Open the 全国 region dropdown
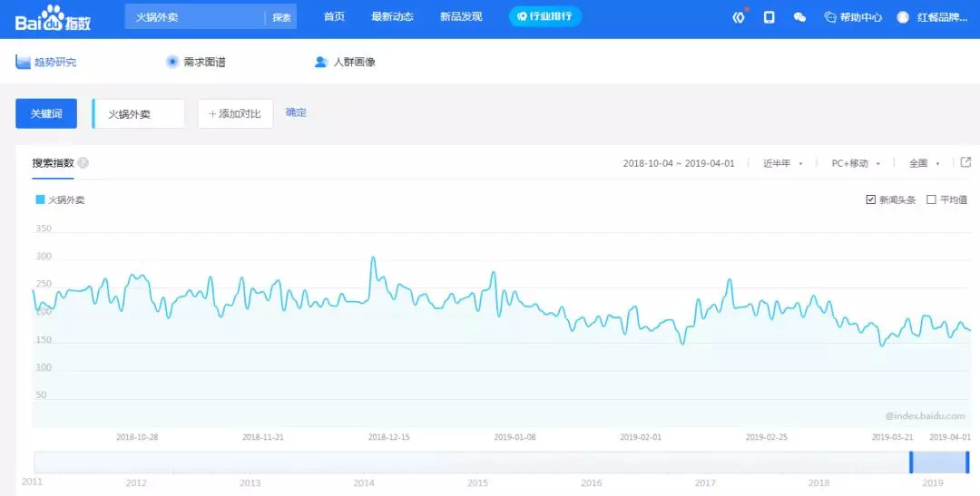 coord(924,163)
